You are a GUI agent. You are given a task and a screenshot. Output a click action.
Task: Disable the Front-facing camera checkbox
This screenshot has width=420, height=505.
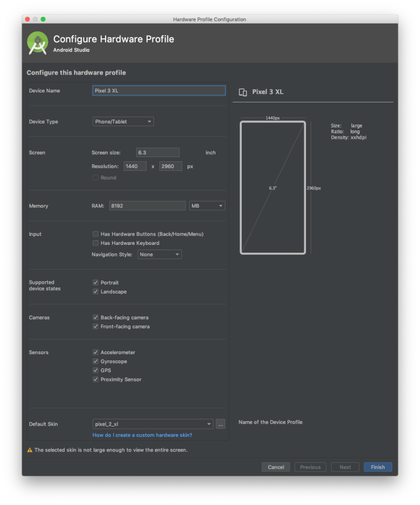click(x=95, y=326)
